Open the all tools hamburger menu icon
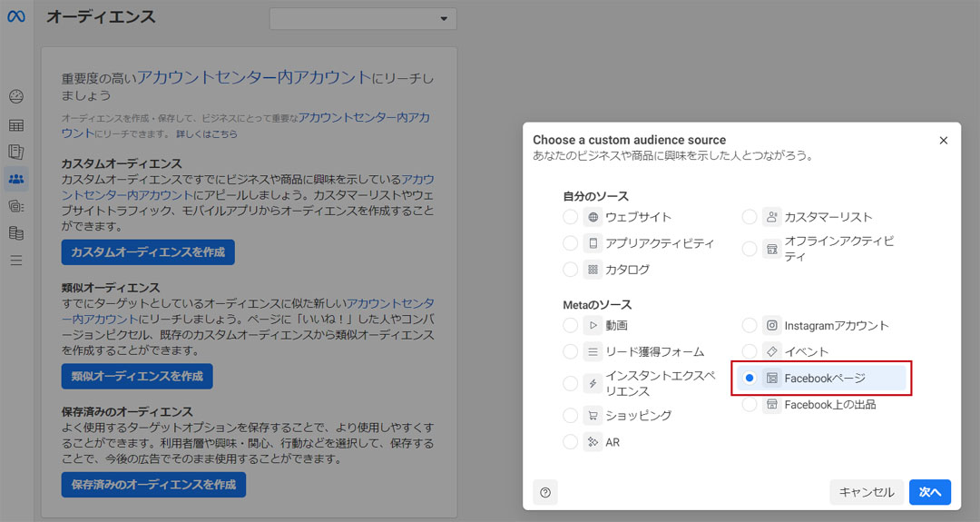This screenshot has height=522, width=980. [x=16, y=261]
